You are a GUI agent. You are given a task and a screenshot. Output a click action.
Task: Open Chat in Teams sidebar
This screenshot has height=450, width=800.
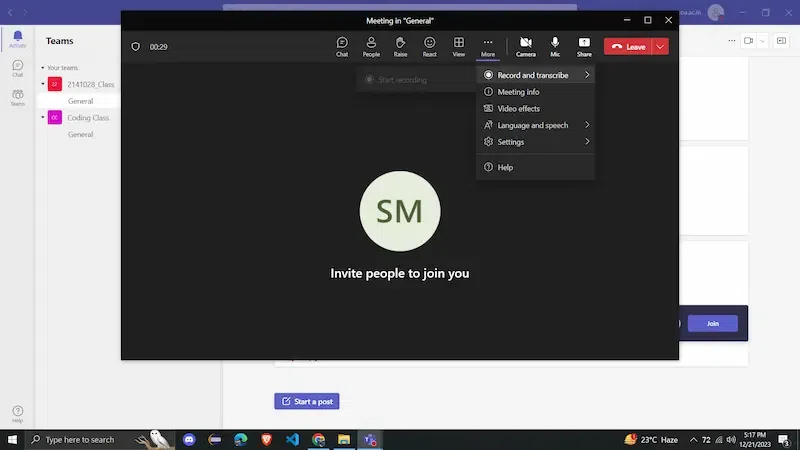17,68
